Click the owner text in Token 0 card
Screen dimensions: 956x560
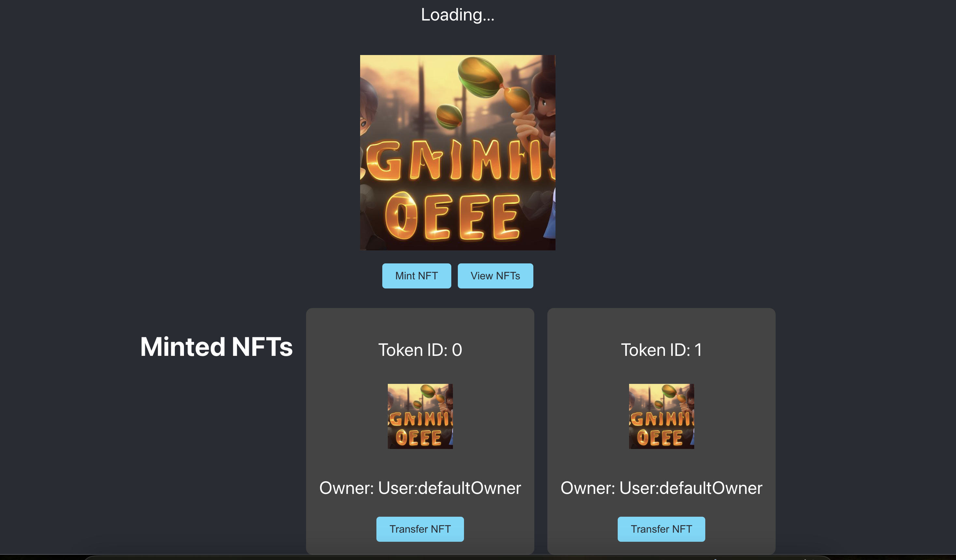coord(420,488)
